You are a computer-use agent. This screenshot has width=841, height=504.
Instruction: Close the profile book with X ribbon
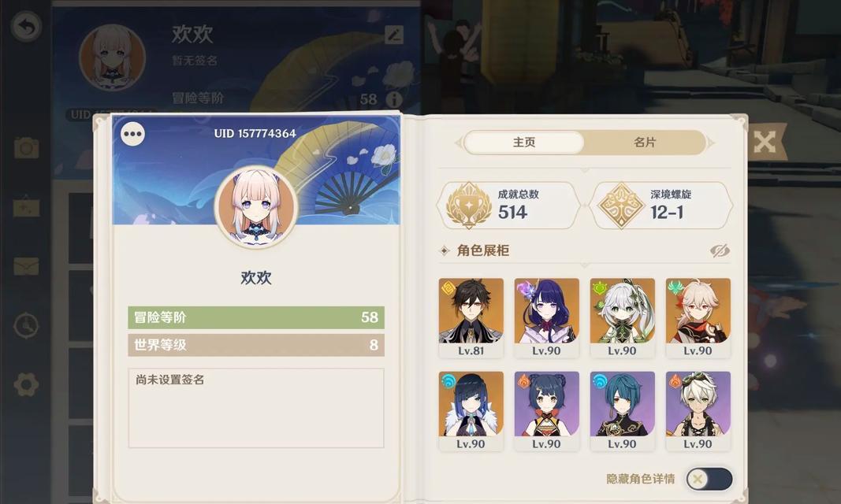pyautogui.click(x=765, y=142)
